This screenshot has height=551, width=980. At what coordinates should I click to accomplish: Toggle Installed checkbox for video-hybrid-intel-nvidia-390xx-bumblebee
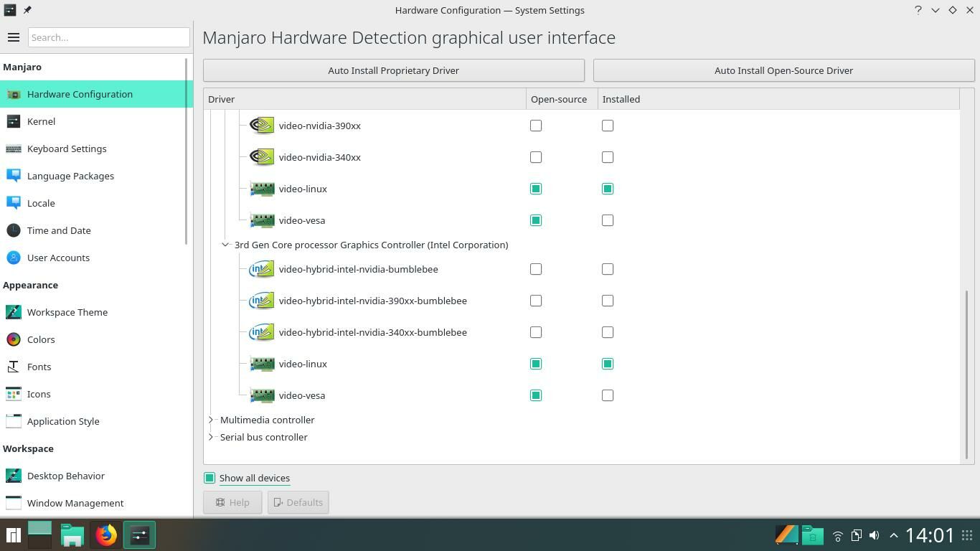pos(608,301)
